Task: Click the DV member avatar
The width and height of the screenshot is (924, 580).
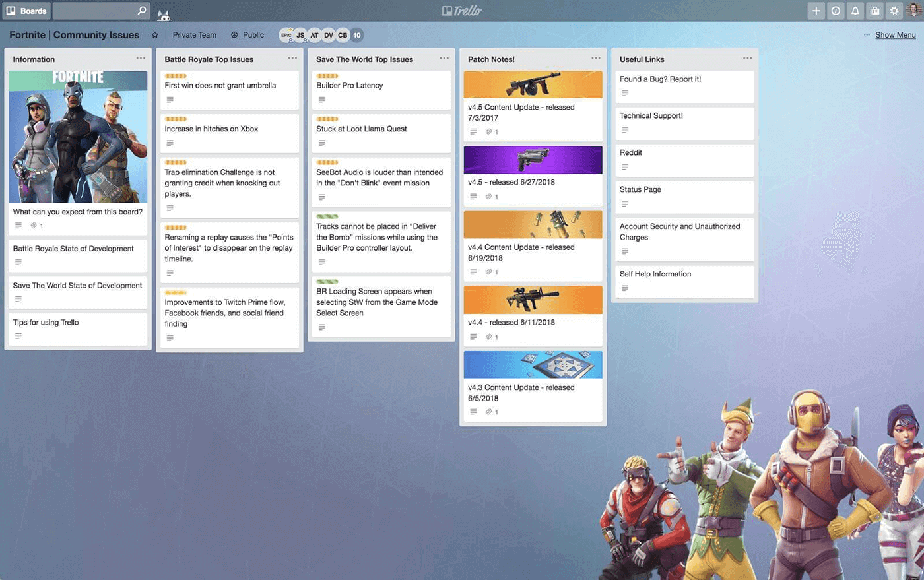Action: (329, 35)
